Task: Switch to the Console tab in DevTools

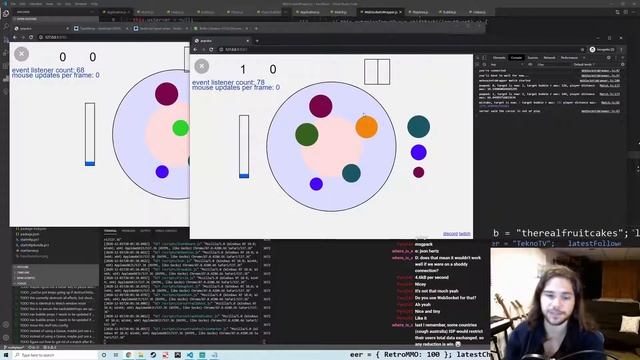Action: tap(516, 58)
